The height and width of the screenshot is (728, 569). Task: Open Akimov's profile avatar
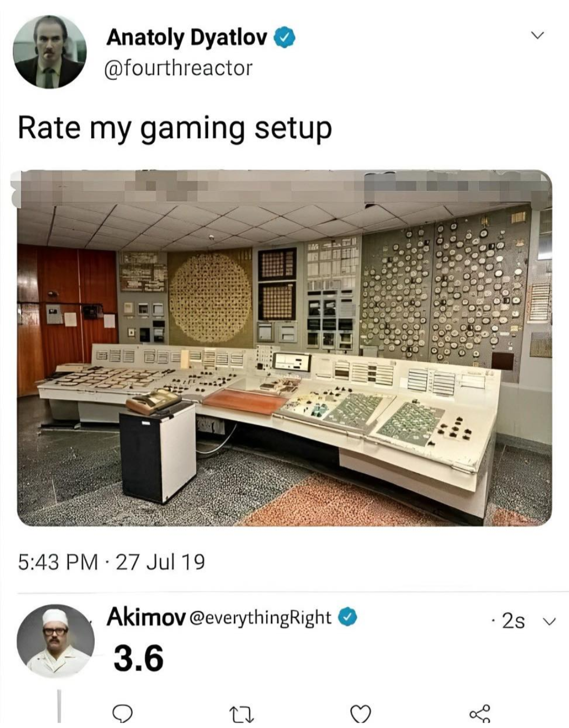(55, 641)
